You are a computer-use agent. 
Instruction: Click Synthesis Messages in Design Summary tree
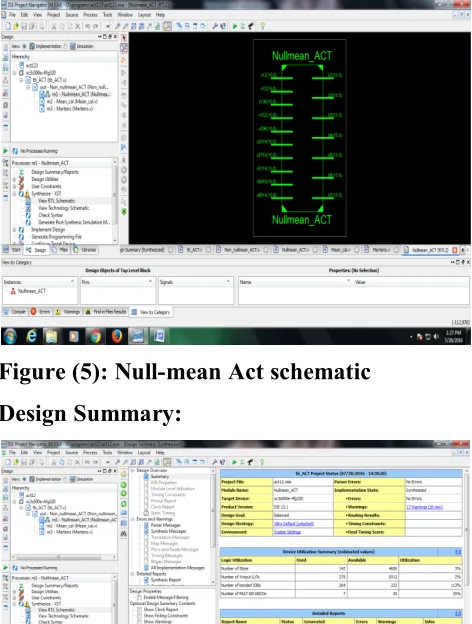tap(168, 531)
